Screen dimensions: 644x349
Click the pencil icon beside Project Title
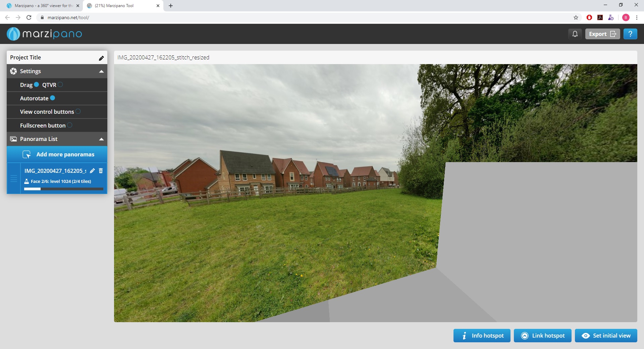click(101, 58)
